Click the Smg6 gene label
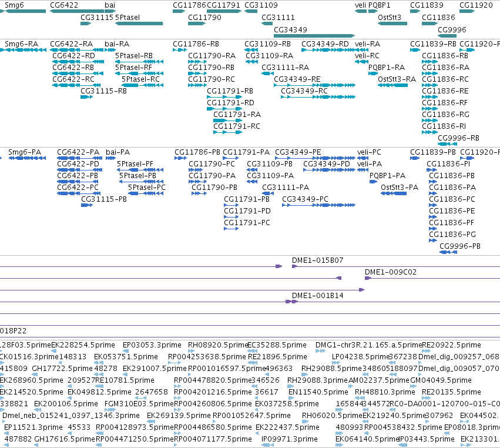 click(x=14, y=5)
